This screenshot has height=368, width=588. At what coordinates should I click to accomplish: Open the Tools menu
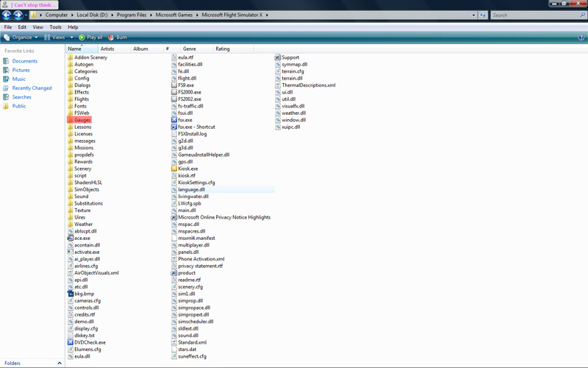point(56,27)
